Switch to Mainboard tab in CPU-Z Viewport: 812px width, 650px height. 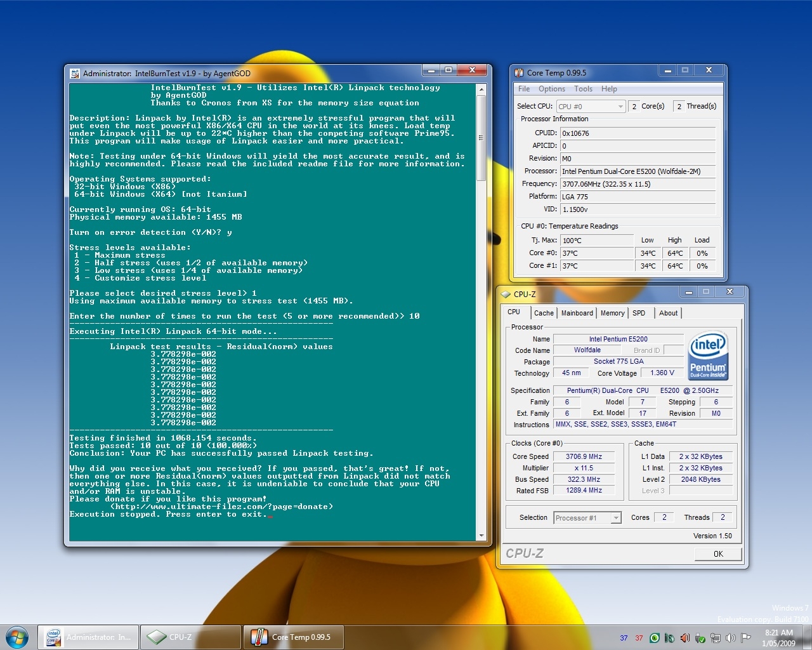point(577,313)
